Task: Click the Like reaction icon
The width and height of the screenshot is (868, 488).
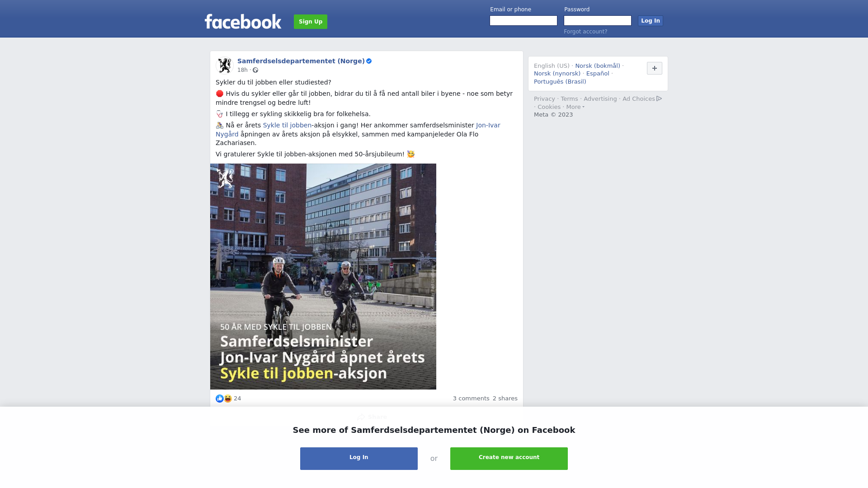Action: pos(220,399)
